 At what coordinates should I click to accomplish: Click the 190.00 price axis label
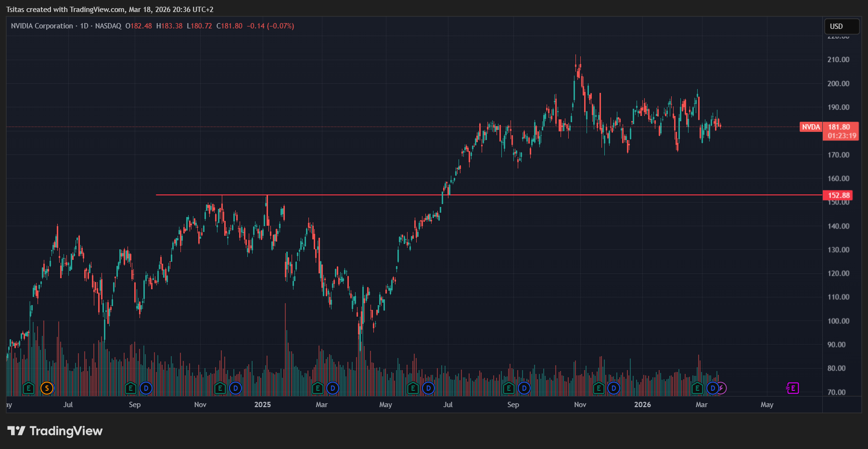click(838, 107)
